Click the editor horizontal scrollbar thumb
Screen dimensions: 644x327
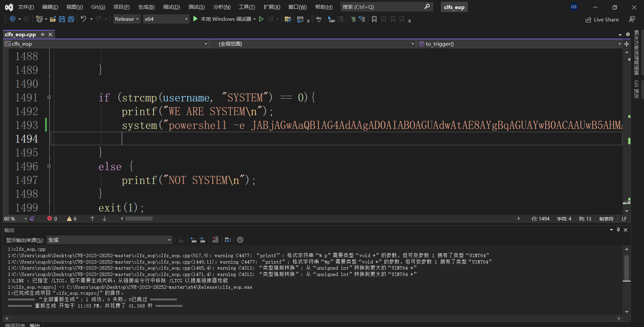139,219
